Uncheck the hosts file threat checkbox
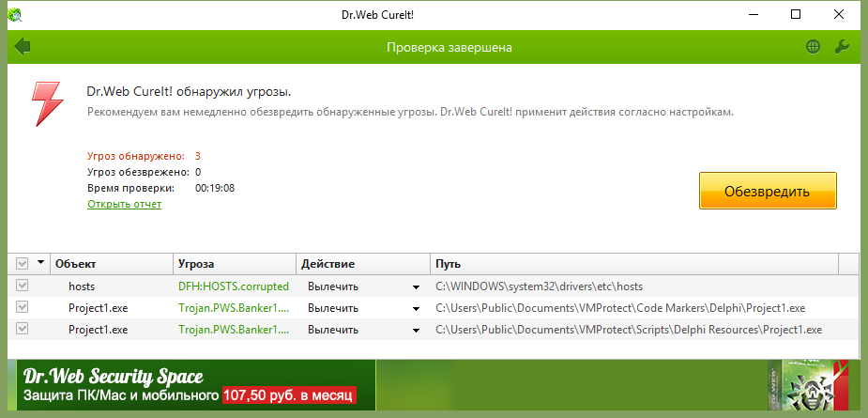868x418 pixels. (x=23, y=286)
